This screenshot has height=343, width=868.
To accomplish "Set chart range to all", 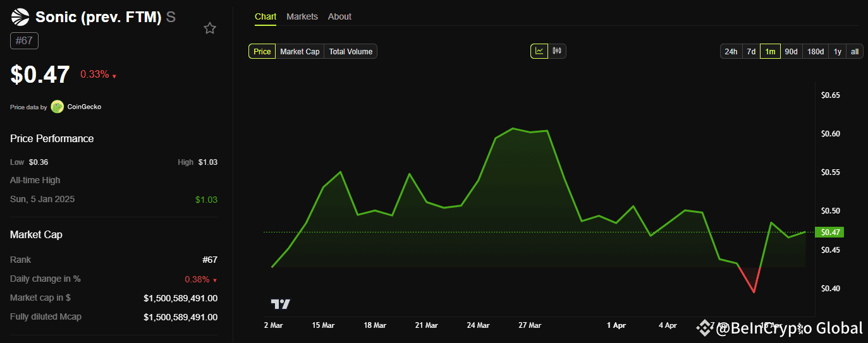I will pos(855,51).
